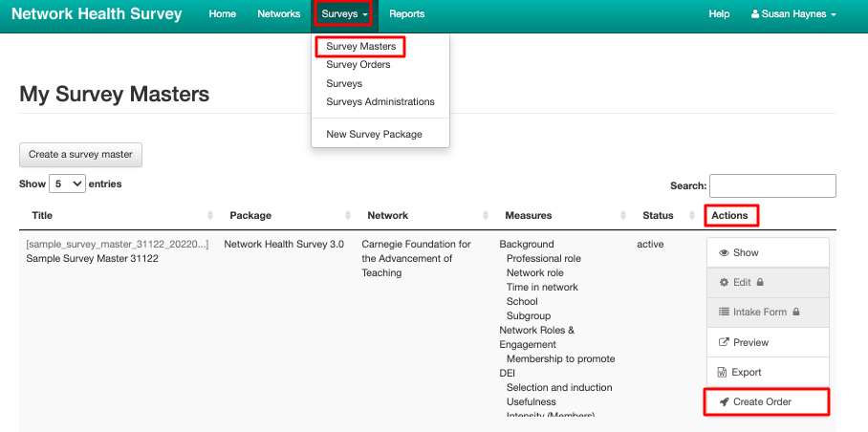This screenshot has width=868, height=432.
Task: Click the user icon beside Susan Haynes
Action: (754, 14)
